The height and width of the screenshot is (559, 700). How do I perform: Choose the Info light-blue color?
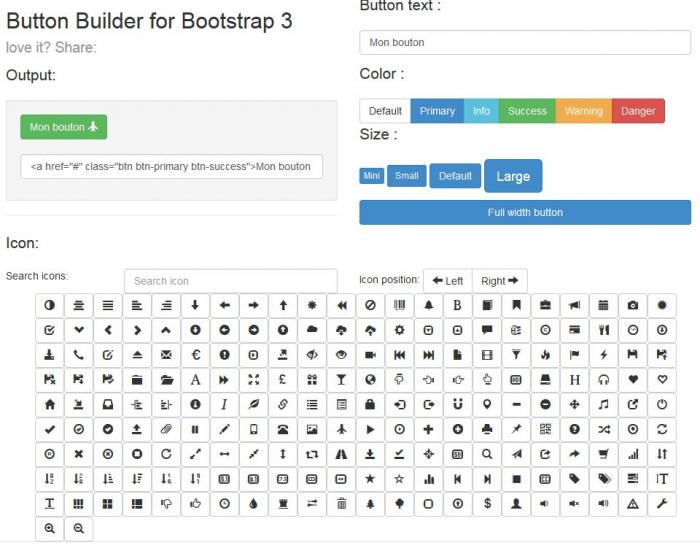481,111
